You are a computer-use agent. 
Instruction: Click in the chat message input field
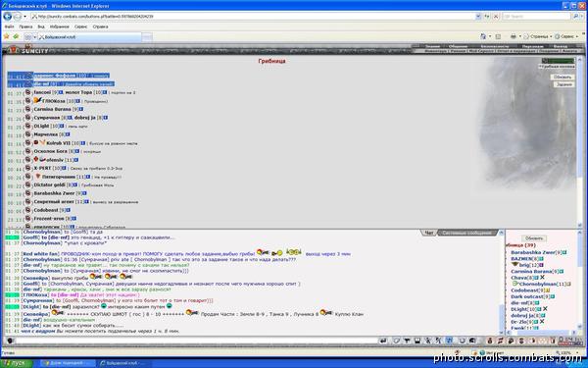click(196, 341)
